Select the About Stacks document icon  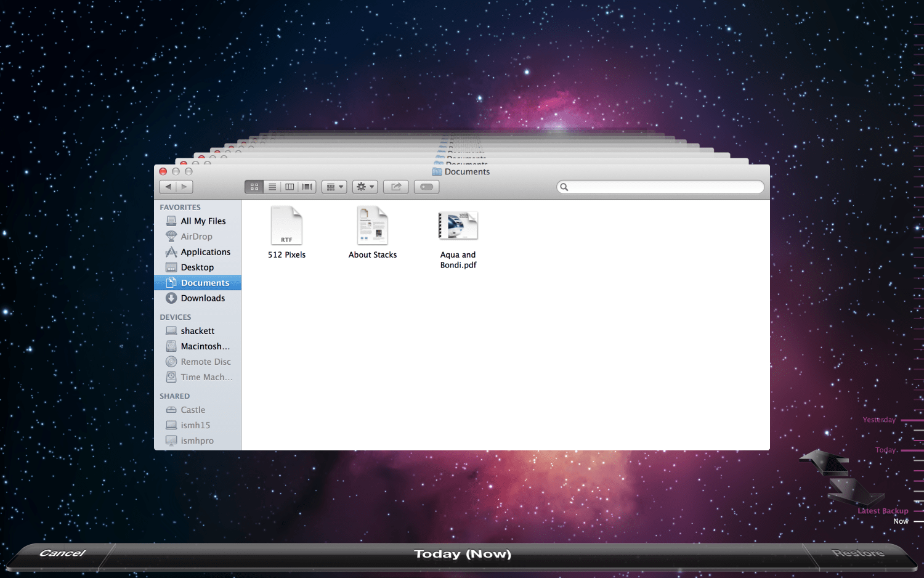pos(373,226)
